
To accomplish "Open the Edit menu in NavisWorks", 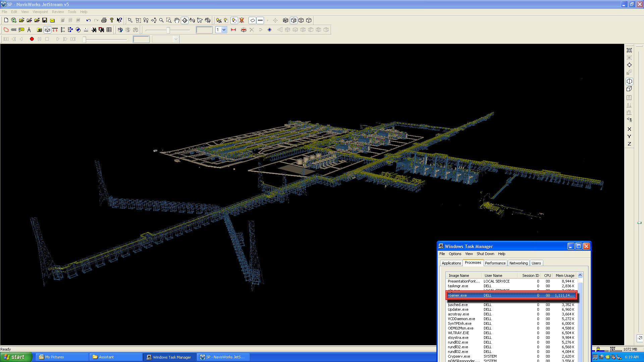I will coord(14,12).
